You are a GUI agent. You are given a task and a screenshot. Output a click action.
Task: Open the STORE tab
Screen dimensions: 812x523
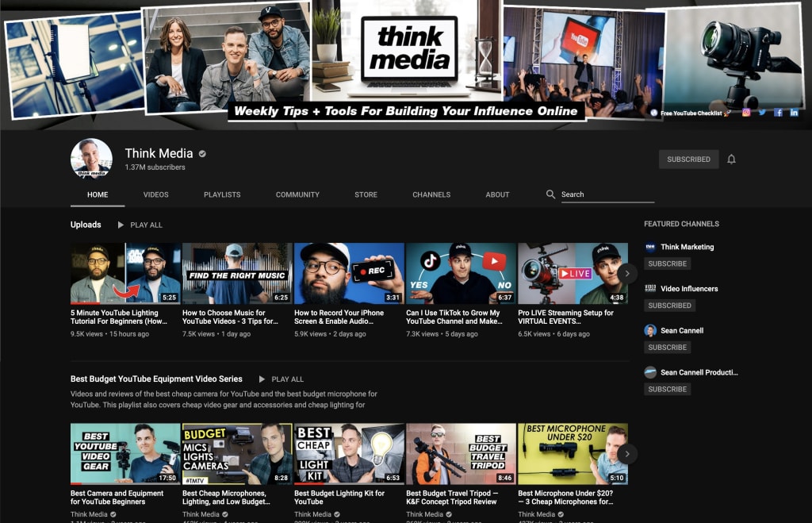coord(366,194)
